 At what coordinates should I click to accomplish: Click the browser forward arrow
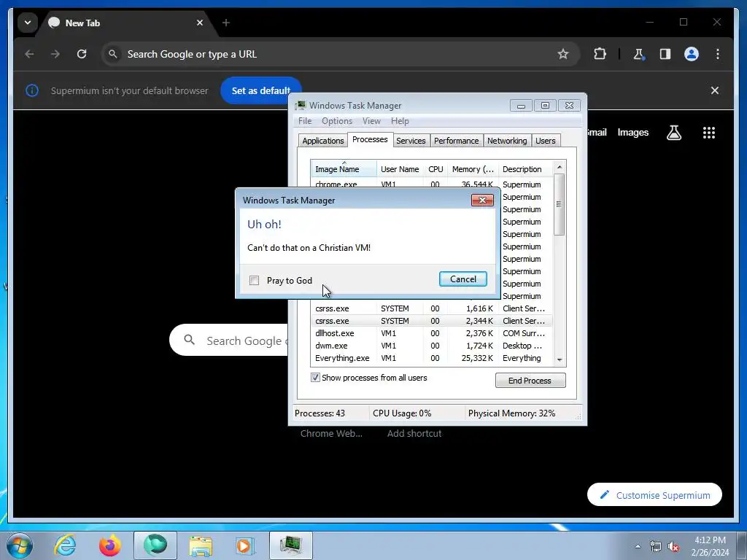coord(55,54)
